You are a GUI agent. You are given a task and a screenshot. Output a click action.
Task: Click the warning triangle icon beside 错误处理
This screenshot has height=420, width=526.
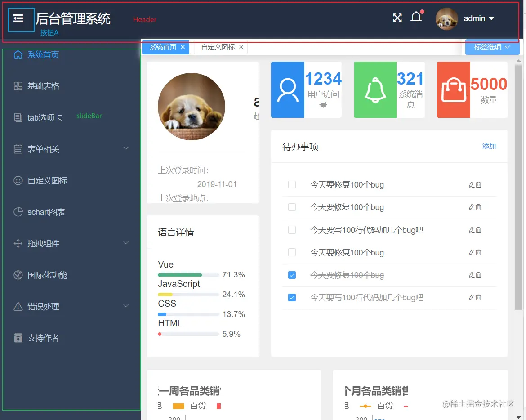[18, 306]
